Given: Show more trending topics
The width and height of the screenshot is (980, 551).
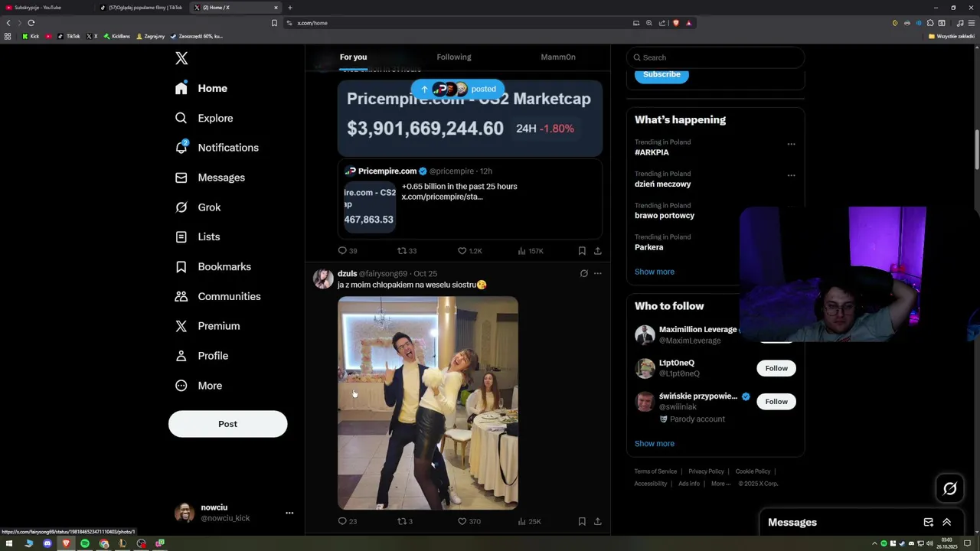Looking at the screenshot, I should click(655, 272).
